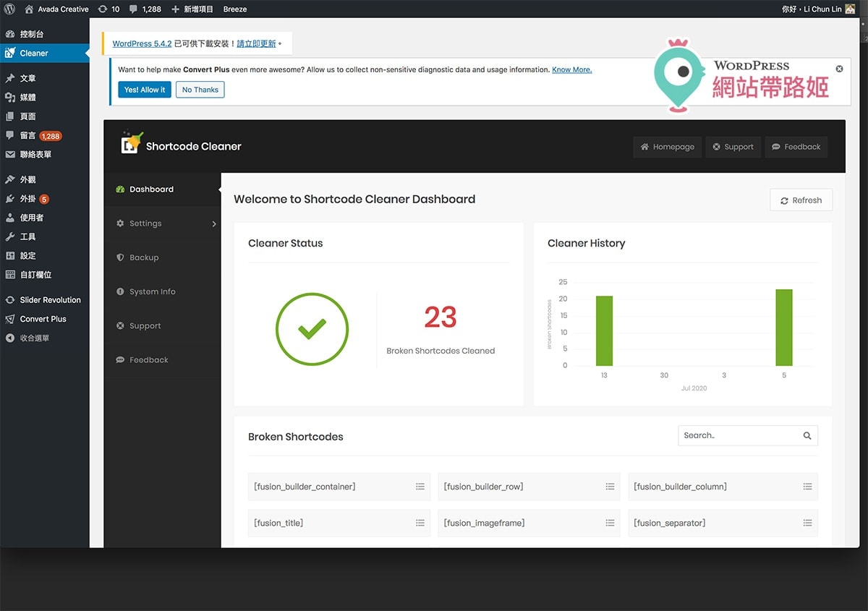This screenshot has height=611, width=868.
Task: Click the 使用者 users icon in sidebar
Action: point(10,218)
